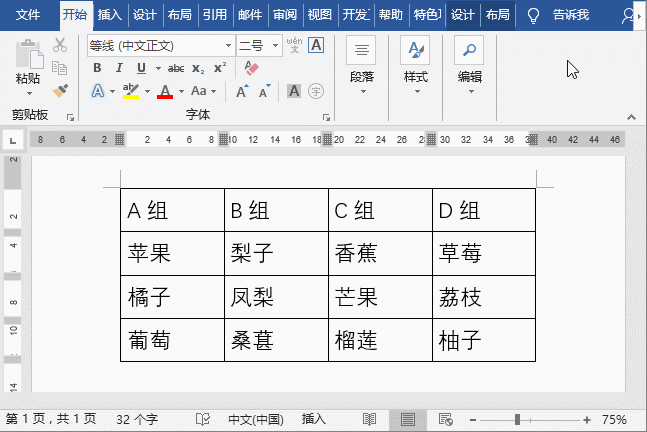Image resolution: width=647 pixels, height=432 pixels.
Task: Toggle Italic formatting
Action: (x=118, y=68)
